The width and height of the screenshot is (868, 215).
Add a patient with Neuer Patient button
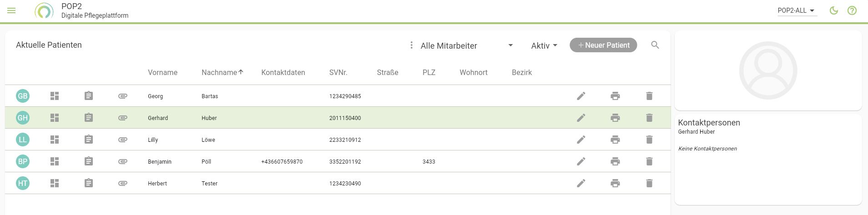pyautogui.click(x=603, y=45)
